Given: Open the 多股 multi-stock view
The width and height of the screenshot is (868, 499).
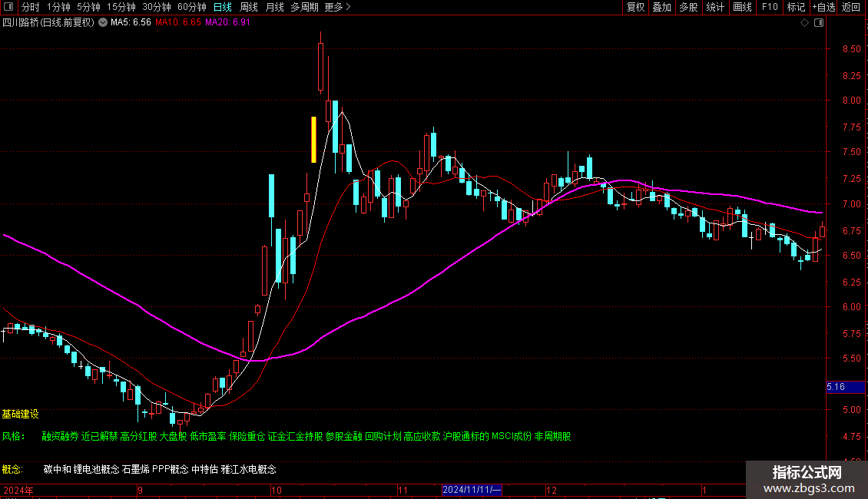Looking at the screenshot, I should coord(688,7).
